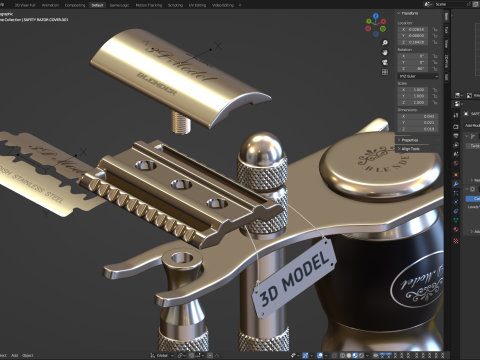Toggle lock on Rotation Z

(435, 69)
